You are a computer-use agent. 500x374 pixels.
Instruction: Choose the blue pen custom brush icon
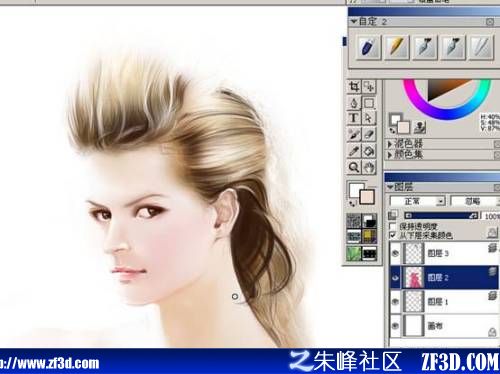point(368,47)
